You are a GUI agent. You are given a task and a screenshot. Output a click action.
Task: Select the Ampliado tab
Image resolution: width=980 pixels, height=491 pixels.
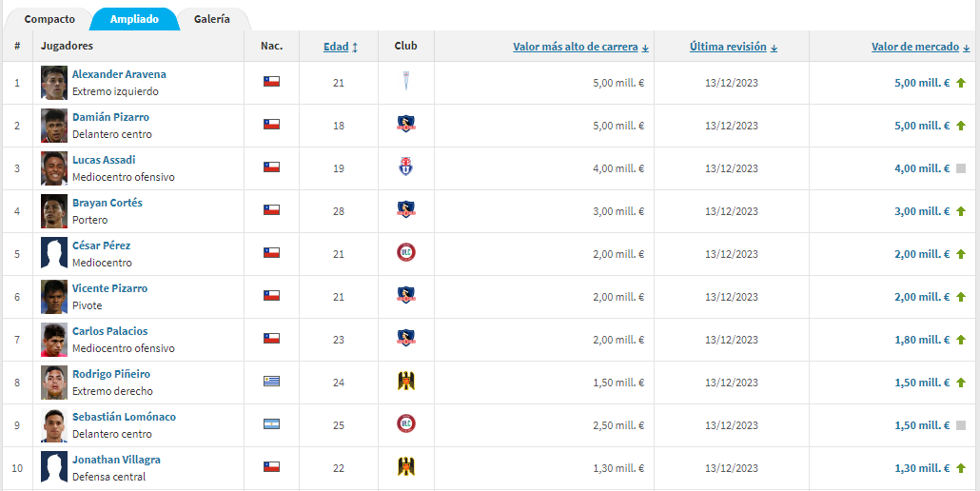134,19
